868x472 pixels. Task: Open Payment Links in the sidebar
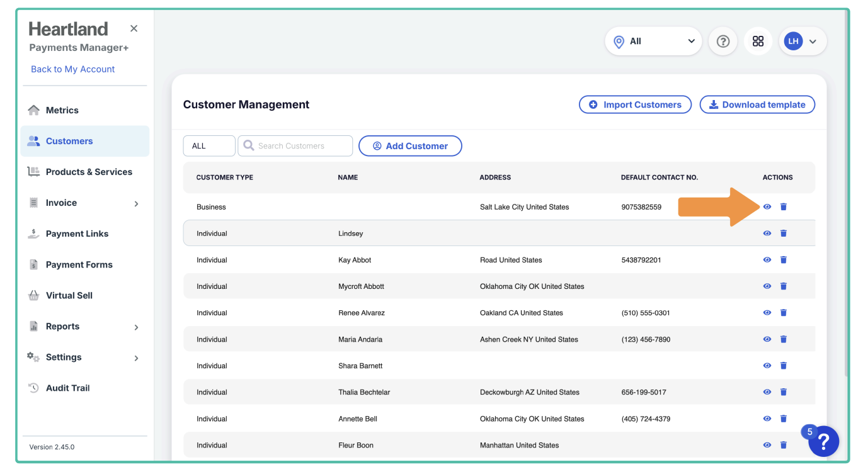point(77,233)
